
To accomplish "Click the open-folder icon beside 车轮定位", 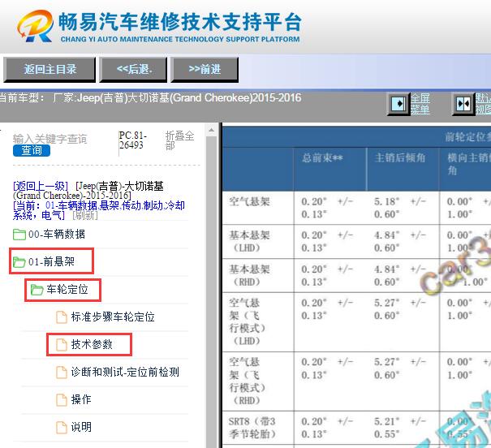I will click(x=37, y=290).
